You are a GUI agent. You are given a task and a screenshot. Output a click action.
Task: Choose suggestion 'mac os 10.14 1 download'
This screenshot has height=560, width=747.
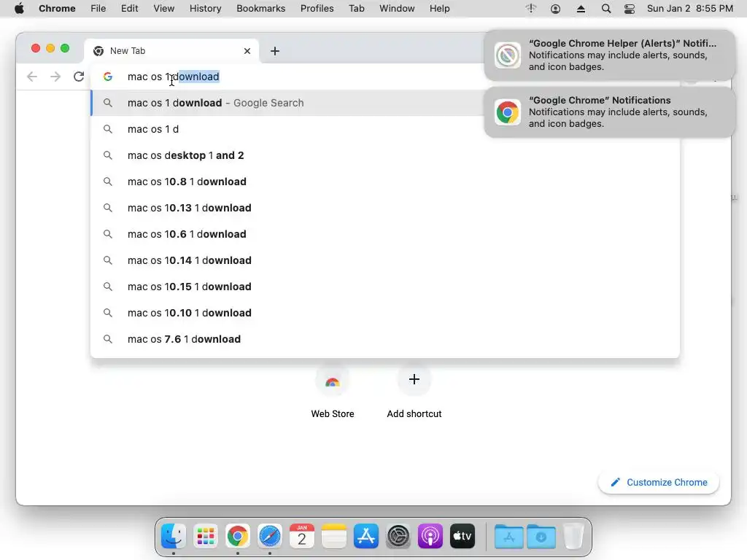pyautogui.click(x=385, y=260)
